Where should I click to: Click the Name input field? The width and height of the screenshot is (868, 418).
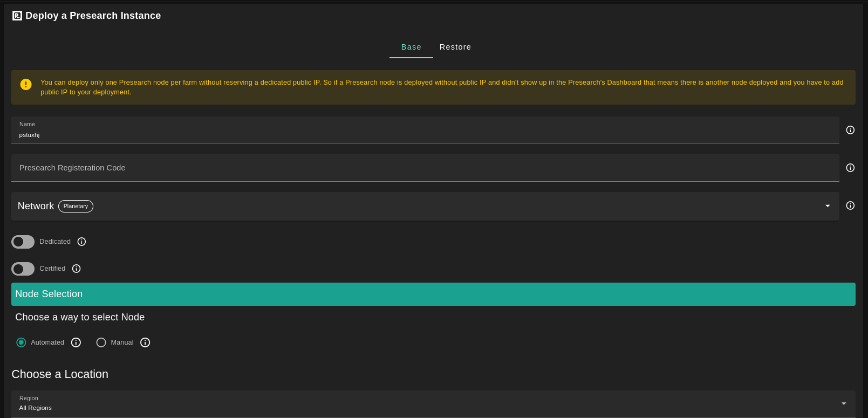tap(425, 134)
